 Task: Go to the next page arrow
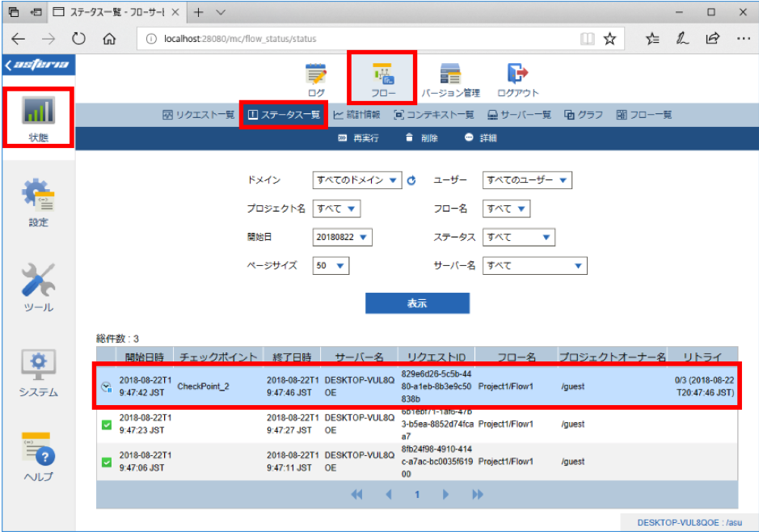[x=445, y=494]
